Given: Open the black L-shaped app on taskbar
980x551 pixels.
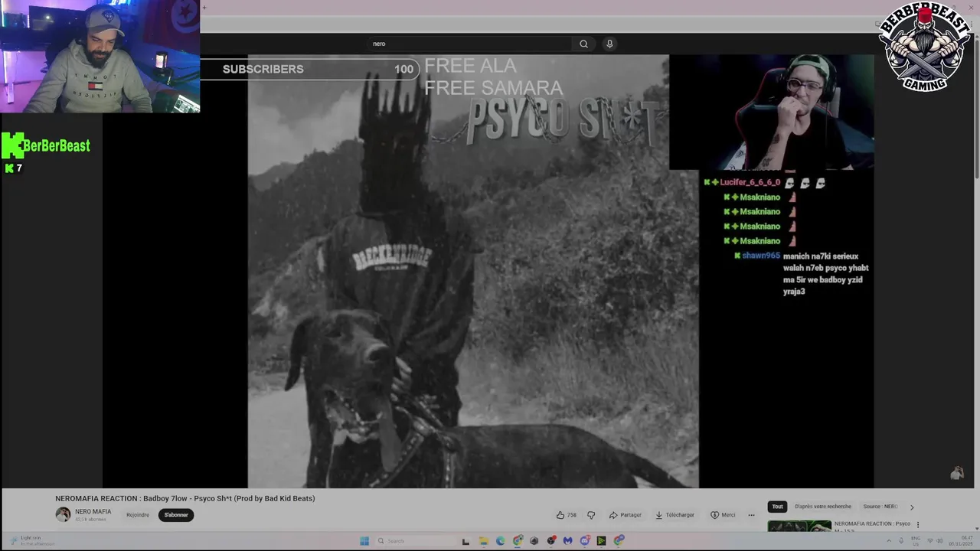Looking at the screenshot, I should point(465,541).
